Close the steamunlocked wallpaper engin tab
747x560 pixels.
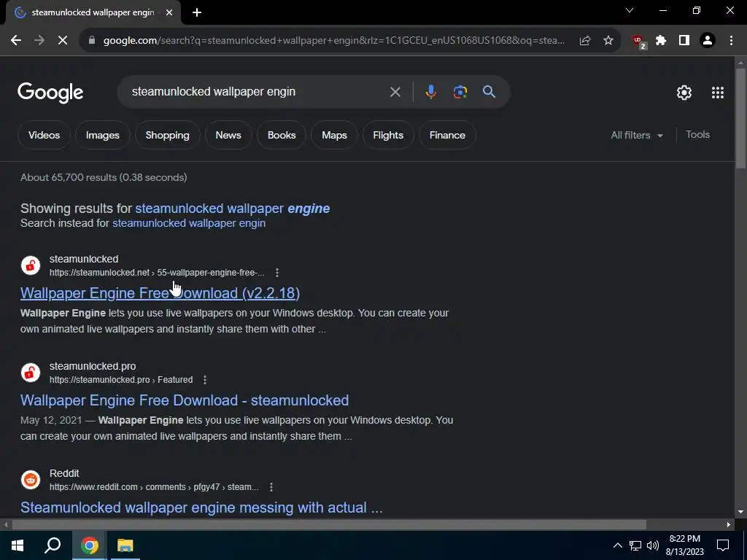(169, 13)
